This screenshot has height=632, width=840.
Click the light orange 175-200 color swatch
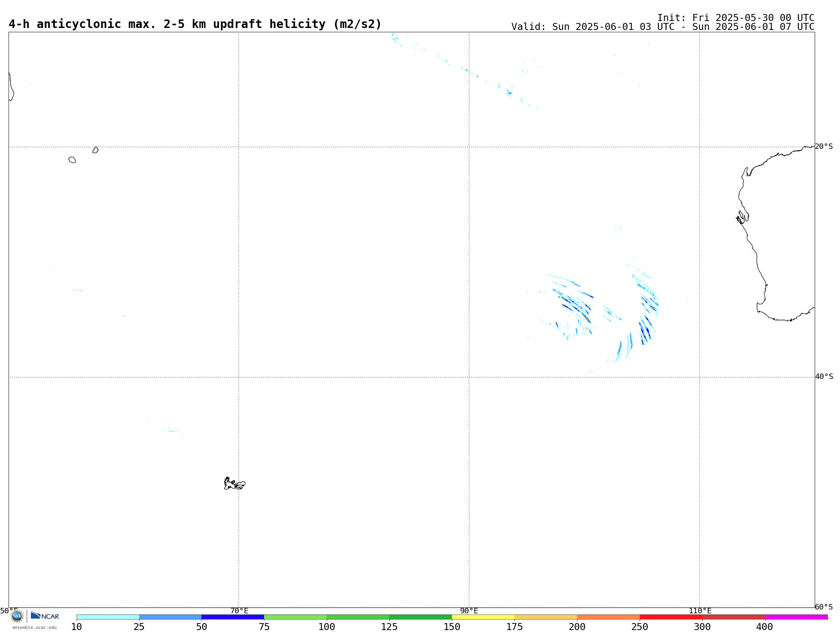pos(546,617)
